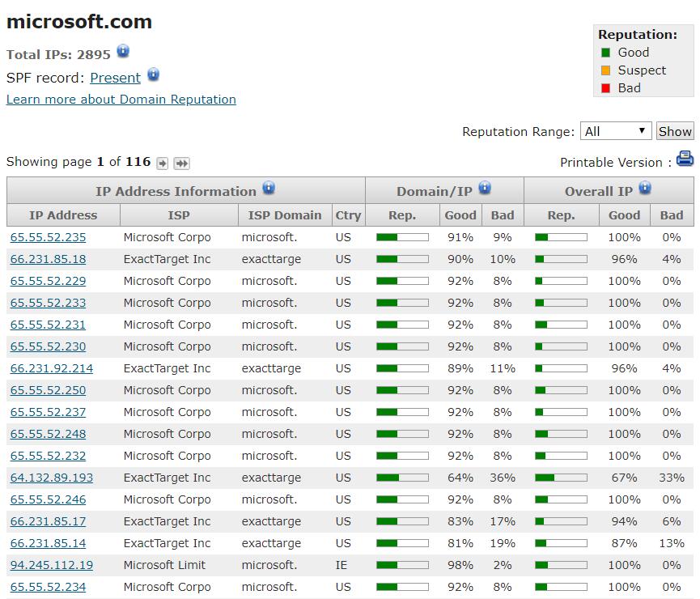The image size is (700, 599).
Task: Click the Printable Version printer icon
Action: (x=686, y=160)
